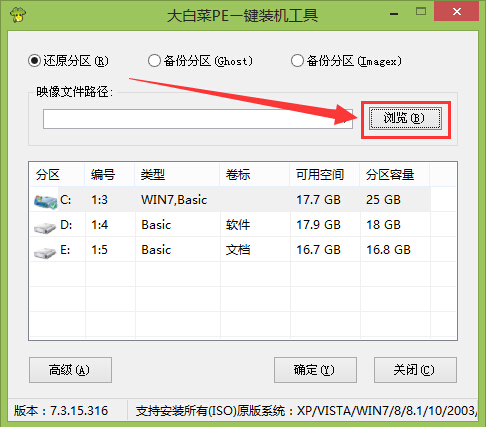Click the version 7.3.15.316 status text
This screenshot has height=427, width=486.
[61, 411]
